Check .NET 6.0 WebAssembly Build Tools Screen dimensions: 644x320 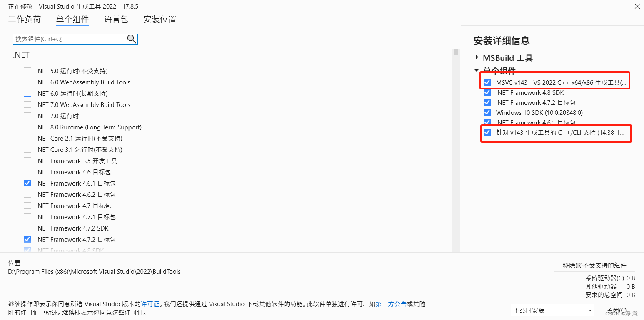(x=27, y=82)
